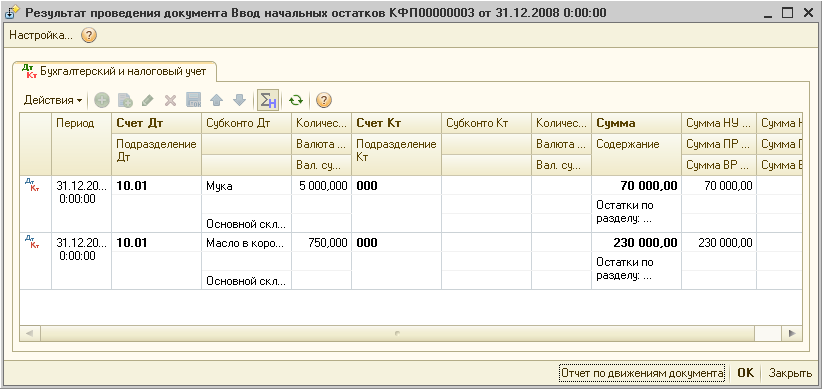
Task: Open the Настройка settings menu
Action: point(41,36)
